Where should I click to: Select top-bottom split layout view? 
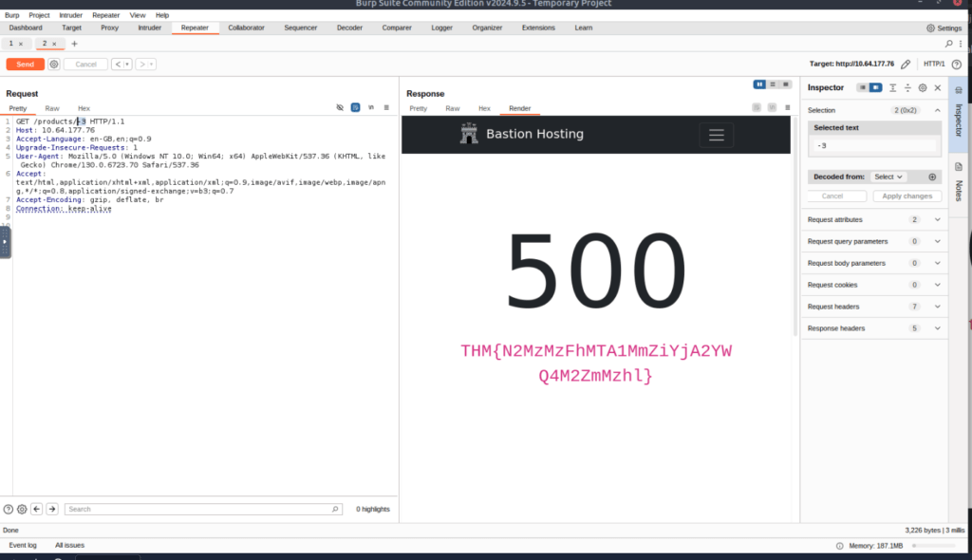pos(773,84)
